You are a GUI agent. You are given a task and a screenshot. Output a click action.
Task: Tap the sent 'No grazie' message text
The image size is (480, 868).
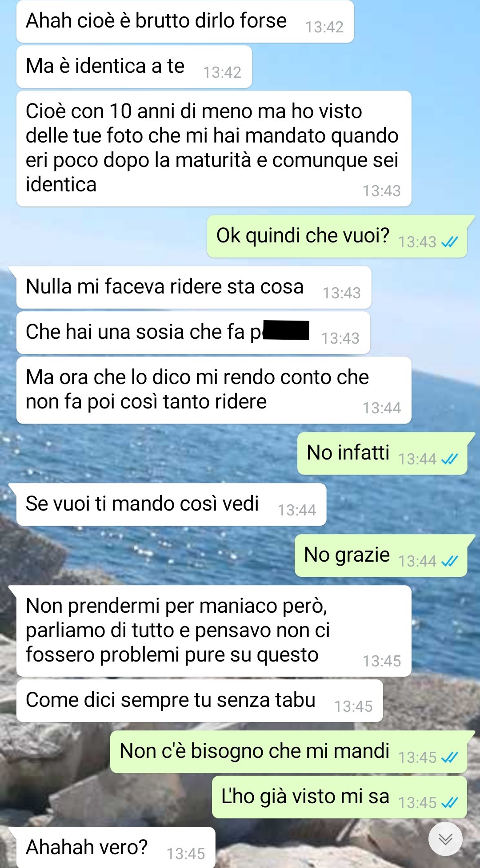tap(347, 555)
